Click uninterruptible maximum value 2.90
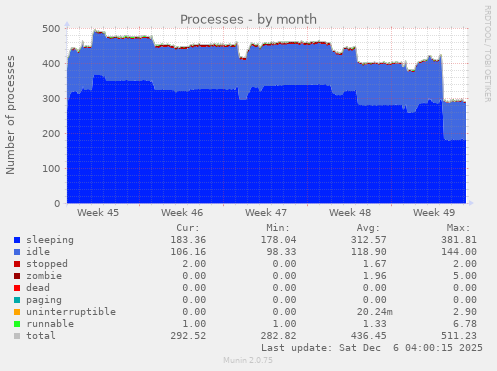Screen dimensions: 497x371 click(x=465, y=312)
